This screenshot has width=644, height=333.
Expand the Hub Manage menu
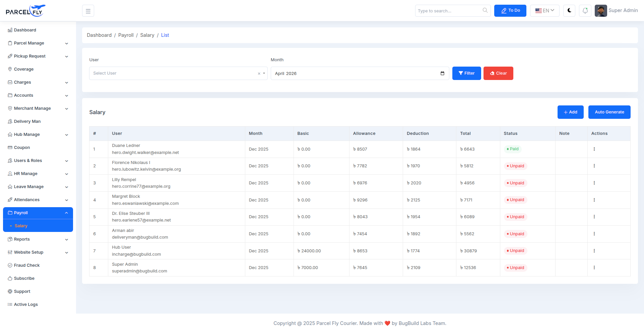point(27,134)
